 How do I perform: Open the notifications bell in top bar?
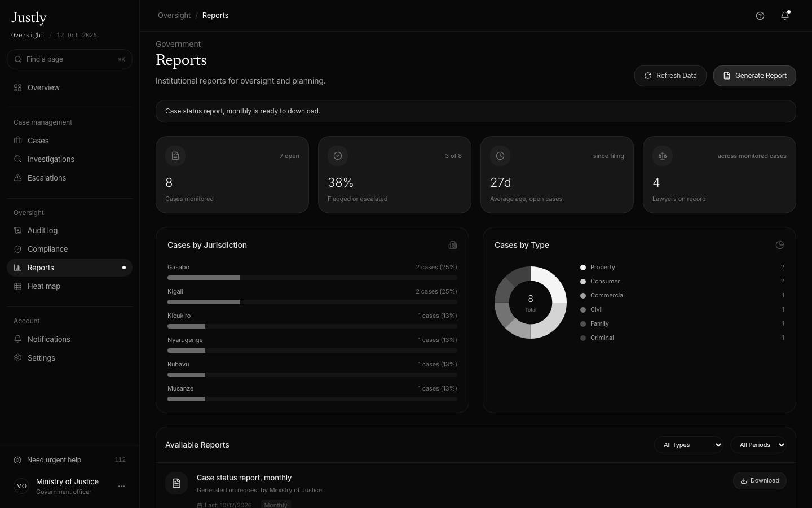(785, 16)
